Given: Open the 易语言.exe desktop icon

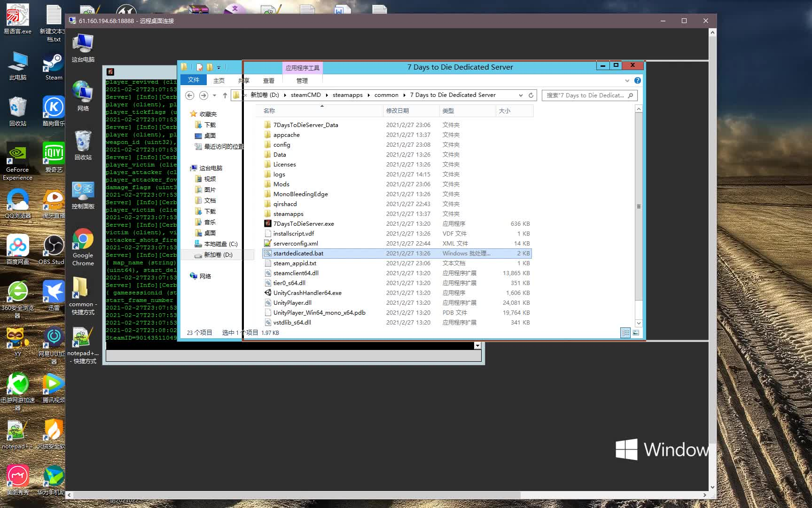Looking at the screenshot, I should click(x=17, y=19).
